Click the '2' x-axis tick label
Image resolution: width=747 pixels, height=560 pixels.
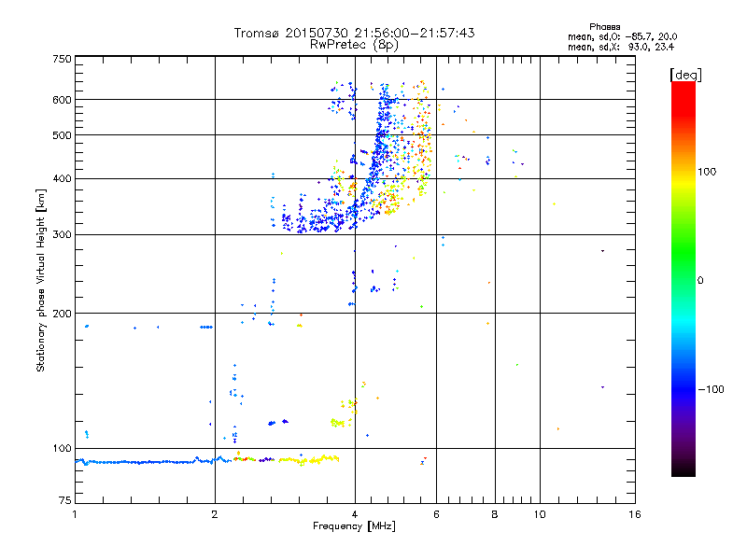(215, 514)
